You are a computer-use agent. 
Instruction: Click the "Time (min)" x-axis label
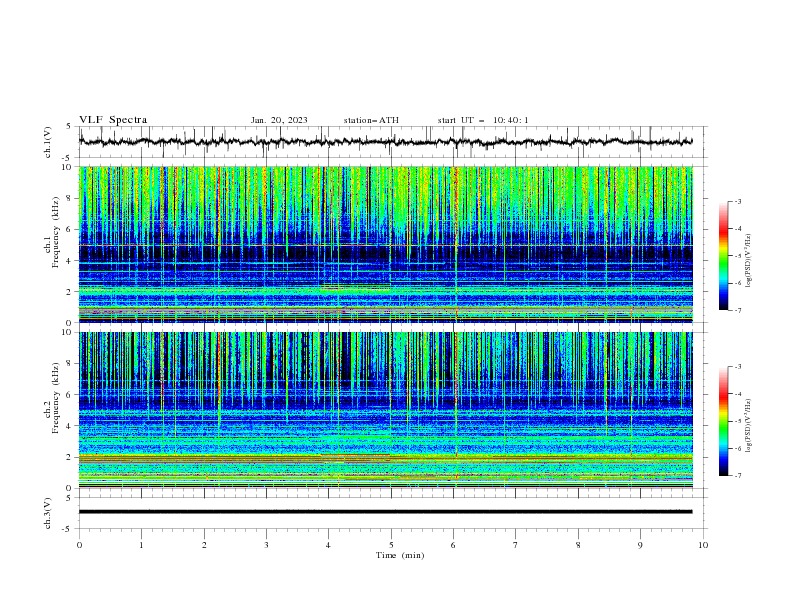[400, 555]
